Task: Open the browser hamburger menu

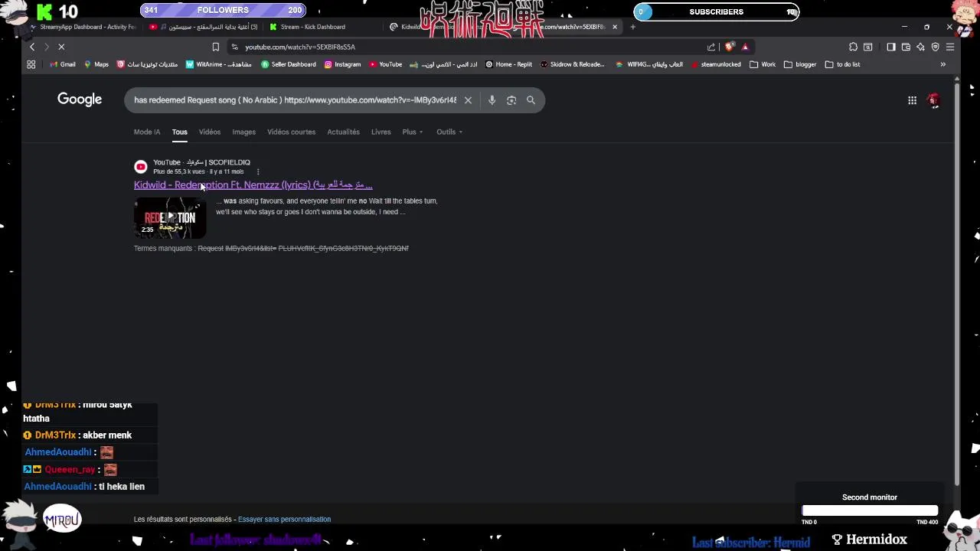Action: pos(950,47)
